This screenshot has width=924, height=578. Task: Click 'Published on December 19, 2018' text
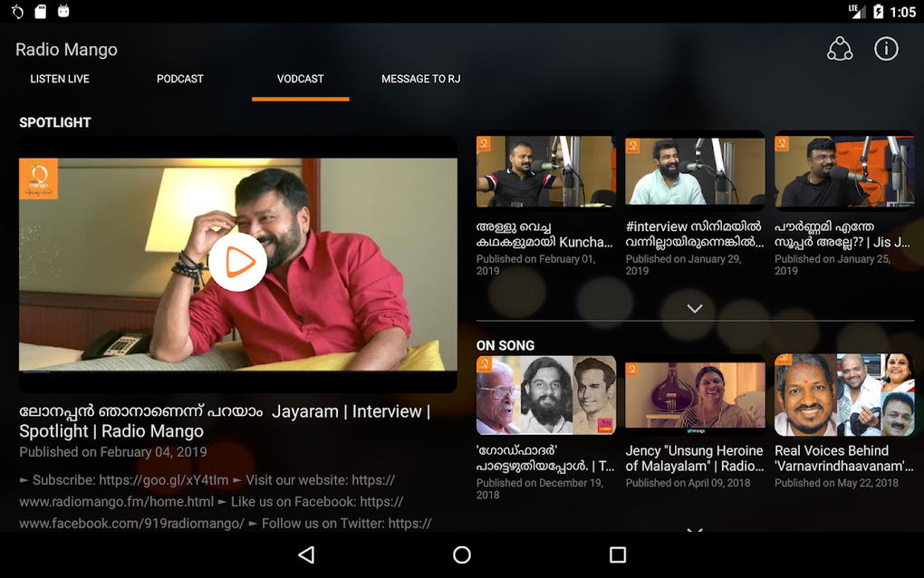tap(540, 488)
